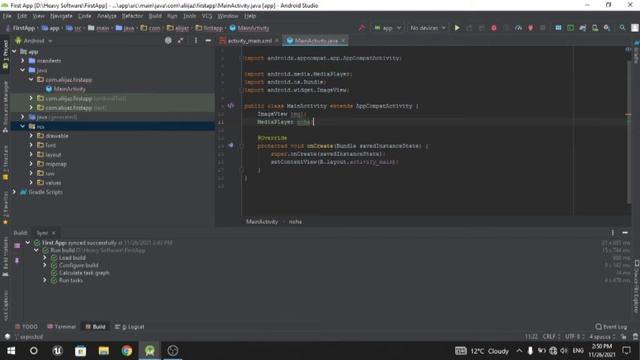Click the CRLF line separator status
Image resolution: width=640 pixels, height=360 pixels.
[551, 336]
